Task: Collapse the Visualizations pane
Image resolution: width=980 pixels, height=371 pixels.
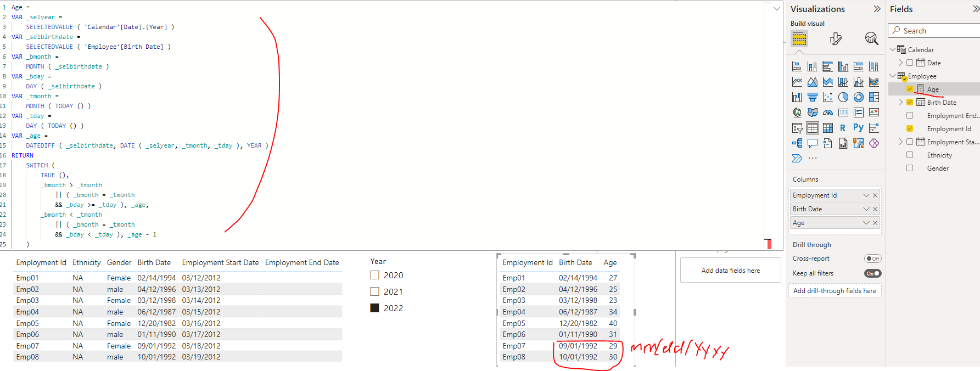Action: (877, 9)
